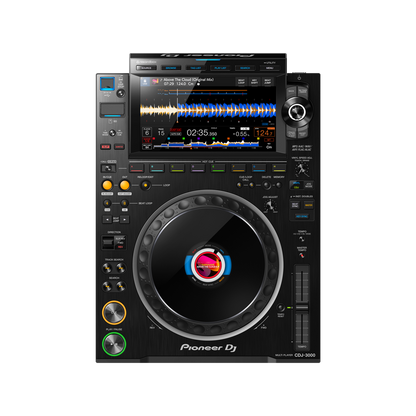Trigger hot cue G (blue)
Image resolution: width=416 pixels, height=416 pixels.
(x=259, y=168)
